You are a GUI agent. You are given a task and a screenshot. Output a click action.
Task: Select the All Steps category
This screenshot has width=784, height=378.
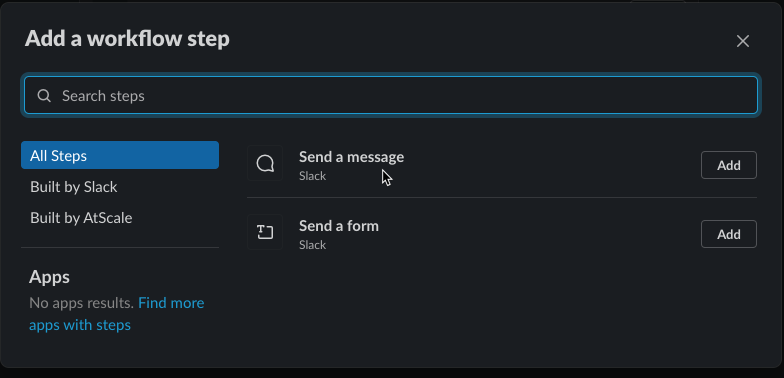pyautogui.click(x=120, y=155)
